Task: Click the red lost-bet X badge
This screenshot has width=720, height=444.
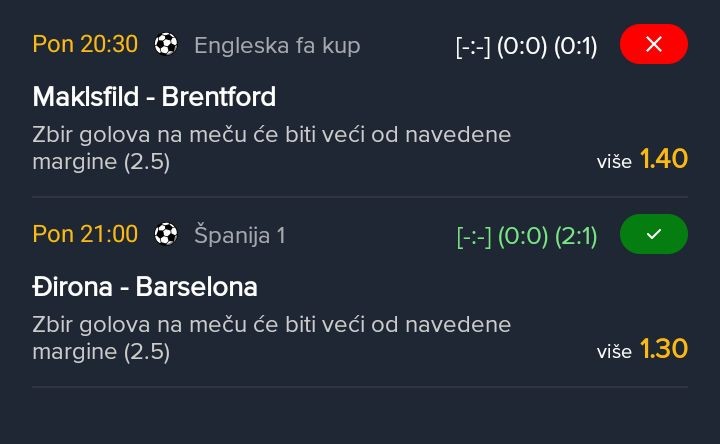Action: tap(654, 45)
